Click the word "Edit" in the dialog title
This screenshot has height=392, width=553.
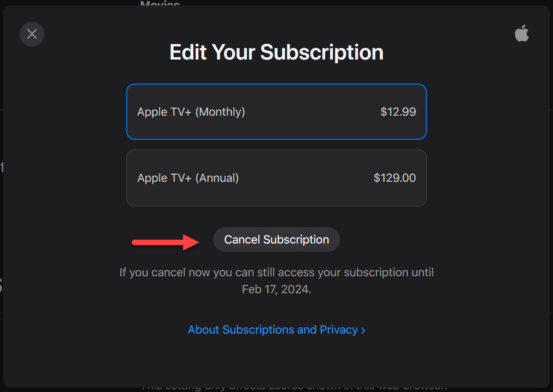pyautogui.click(x=188, y=52)
